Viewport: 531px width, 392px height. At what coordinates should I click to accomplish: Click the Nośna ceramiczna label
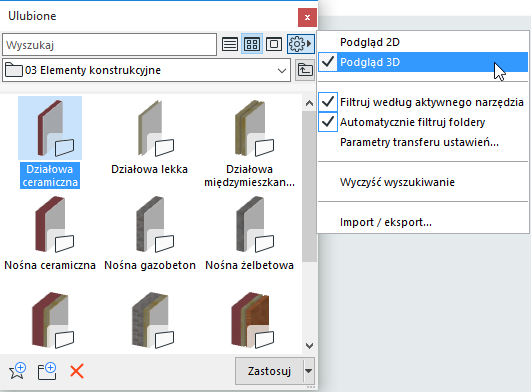(50, 265)
